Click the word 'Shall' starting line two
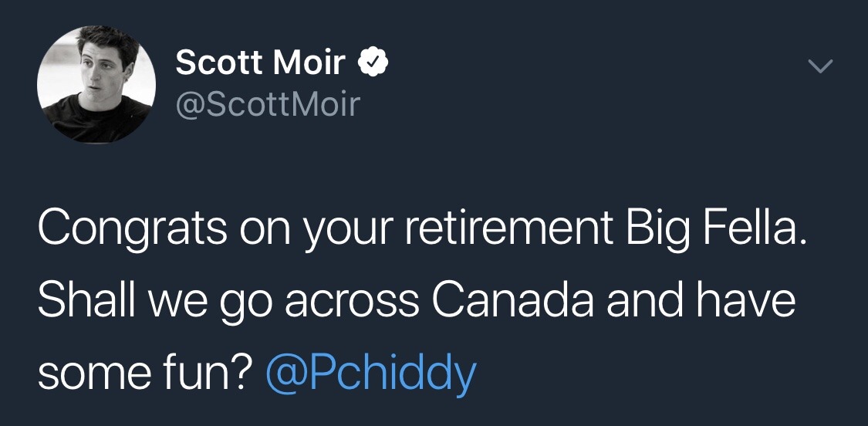Image resolution: width=868 pixels, height=426 pixels. 82,302
